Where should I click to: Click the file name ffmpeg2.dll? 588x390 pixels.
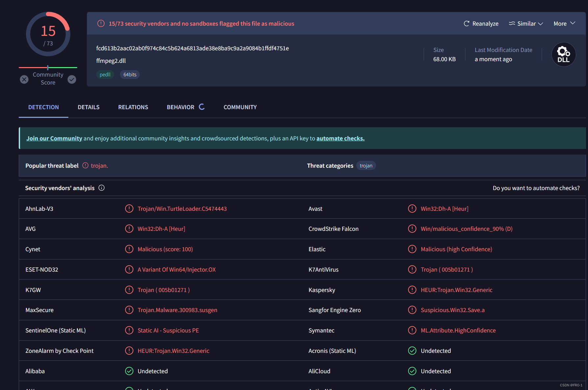click(x=111, y=61)
